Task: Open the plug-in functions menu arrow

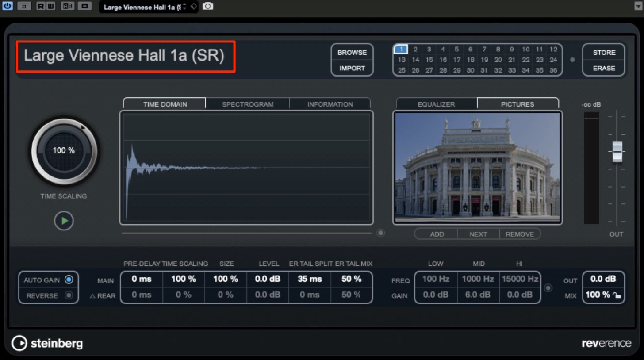Action: 638,6
